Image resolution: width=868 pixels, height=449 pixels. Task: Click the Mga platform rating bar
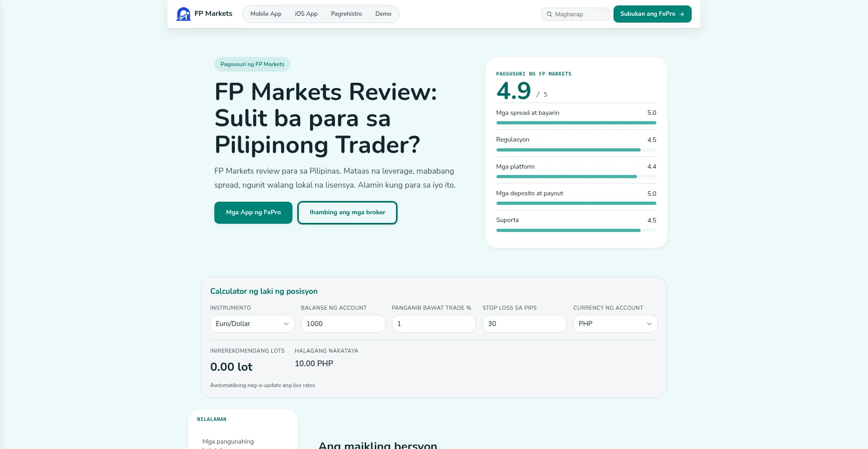pyautogui.click(x=576, y=177)
